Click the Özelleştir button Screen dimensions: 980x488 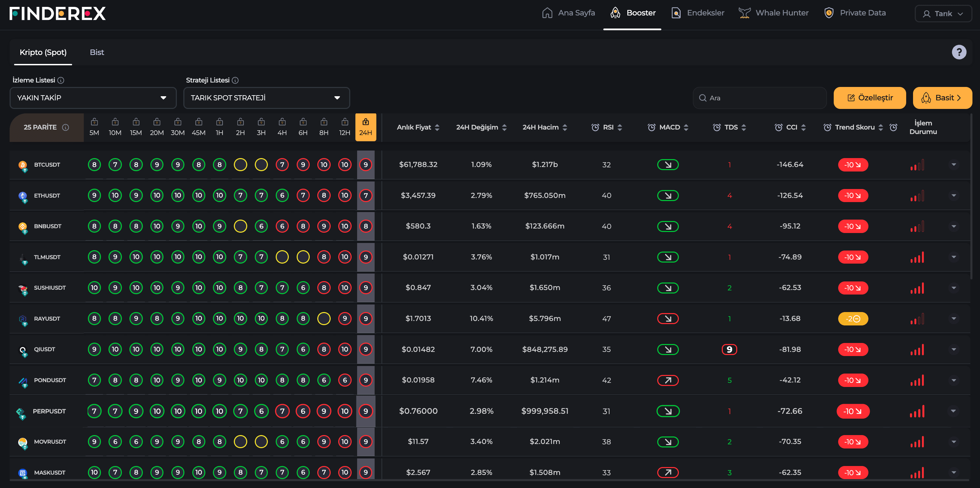click(869, 98)
